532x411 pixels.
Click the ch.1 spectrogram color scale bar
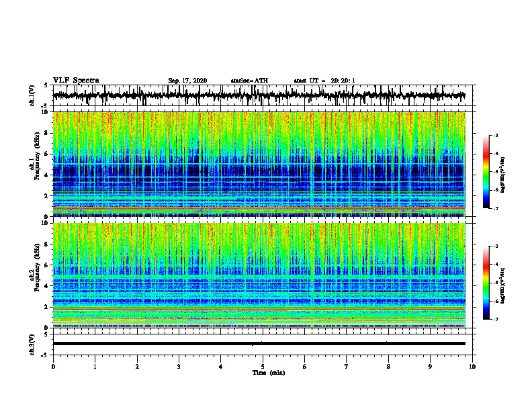486,172
